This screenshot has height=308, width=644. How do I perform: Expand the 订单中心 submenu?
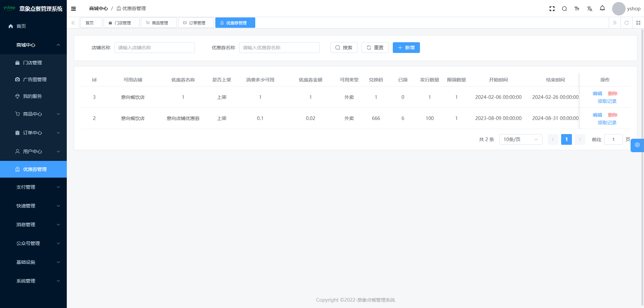[33, 133]
